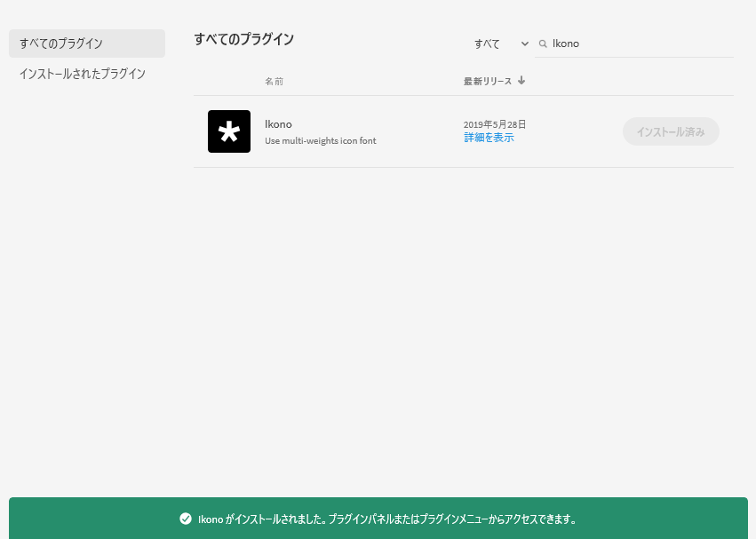Sort by 最新リリース column header
This screenshot has height=539, width=756.
[488, 81]
